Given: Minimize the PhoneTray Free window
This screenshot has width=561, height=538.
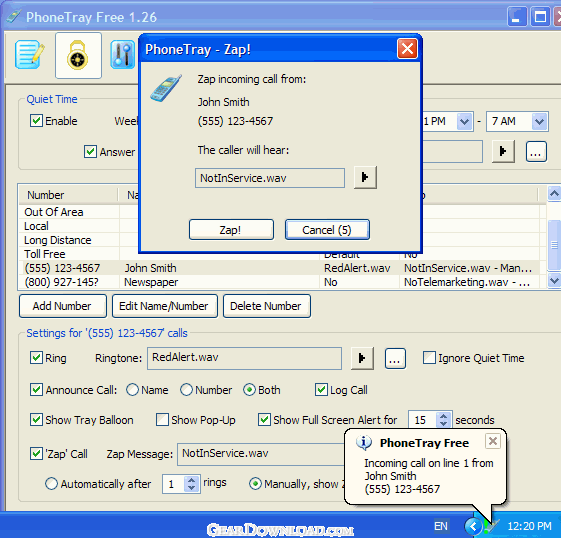Looking at the screenshot, I should tap(516, 16).
